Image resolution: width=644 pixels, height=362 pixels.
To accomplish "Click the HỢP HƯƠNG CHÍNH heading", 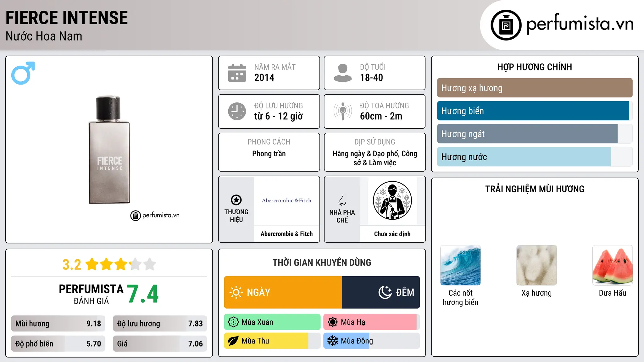I will (x=535, y=67).
